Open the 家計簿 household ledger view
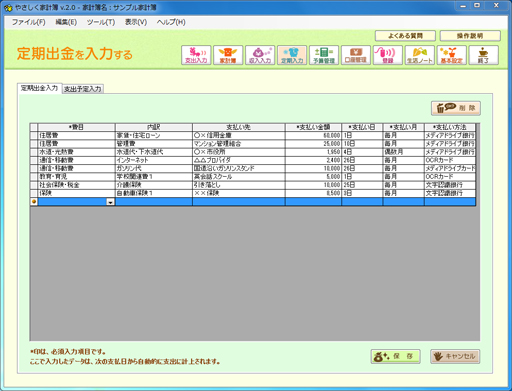 click(228, 55)
